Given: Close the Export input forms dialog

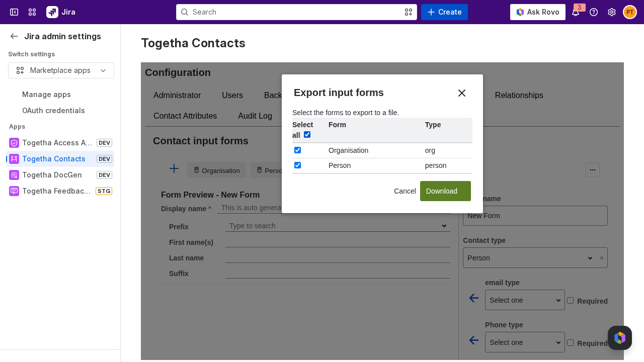Looking at the screenshot, I should click(x=462, y=93).
